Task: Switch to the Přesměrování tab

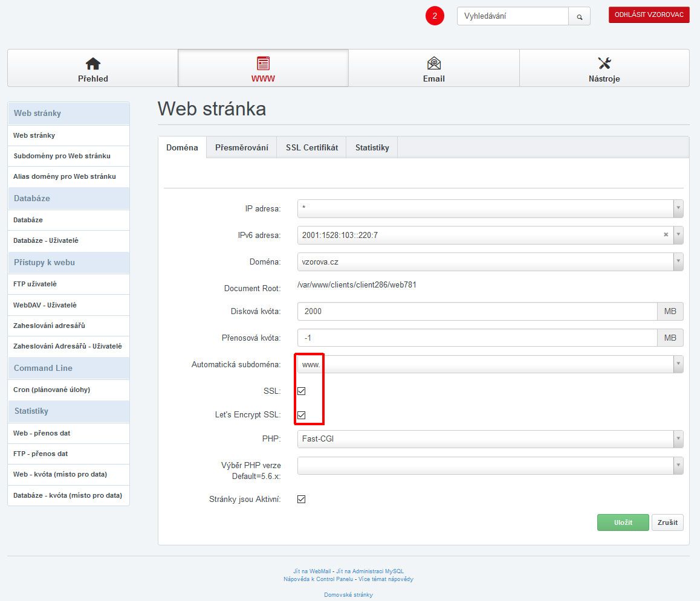Action: (x=242, y=147)
